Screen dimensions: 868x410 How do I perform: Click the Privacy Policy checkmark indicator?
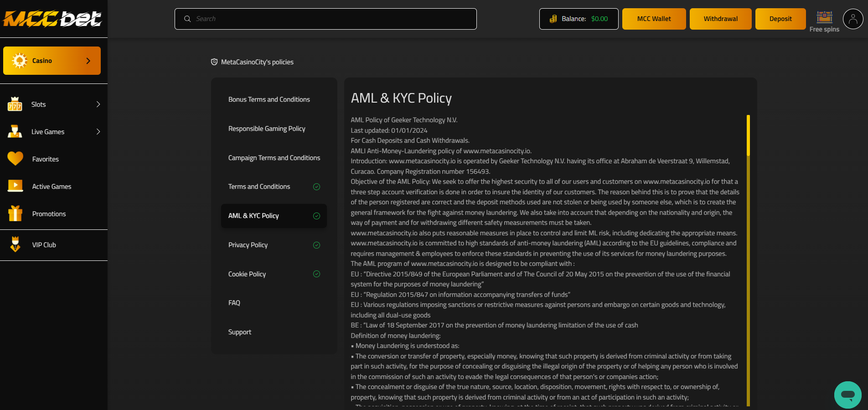(316, 245)
